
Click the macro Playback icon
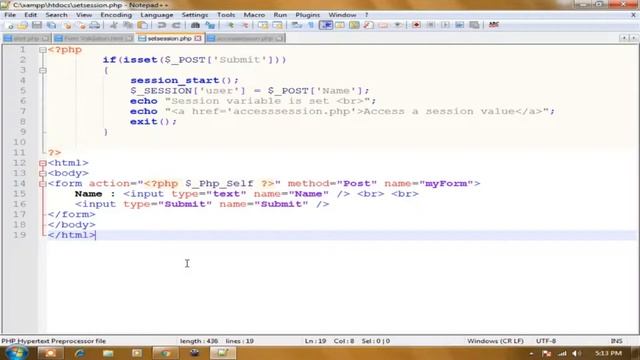click(445, 25)
